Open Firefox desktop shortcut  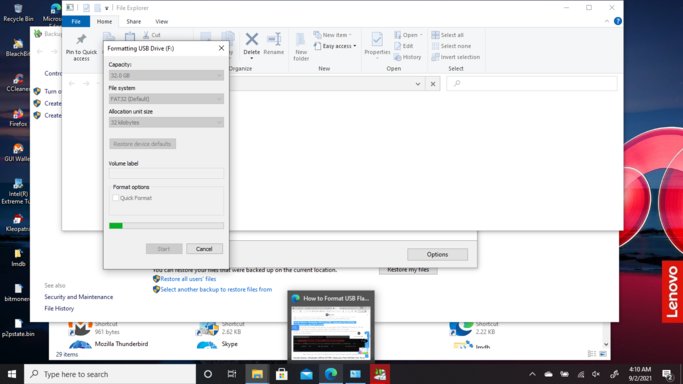tap(18, 118)
